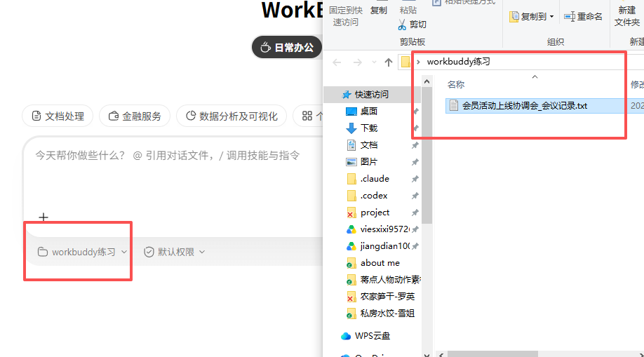Go up one folder level arrow

point(388,62)
